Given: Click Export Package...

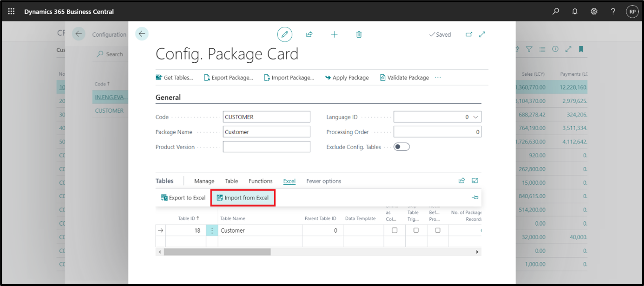Looking at the screenshot, I should pyautogui.click(x=229, y=78).
